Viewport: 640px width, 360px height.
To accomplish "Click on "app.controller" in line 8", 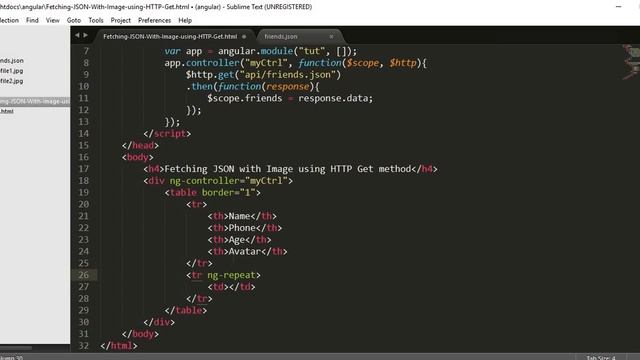I will (x=202, y=63).
